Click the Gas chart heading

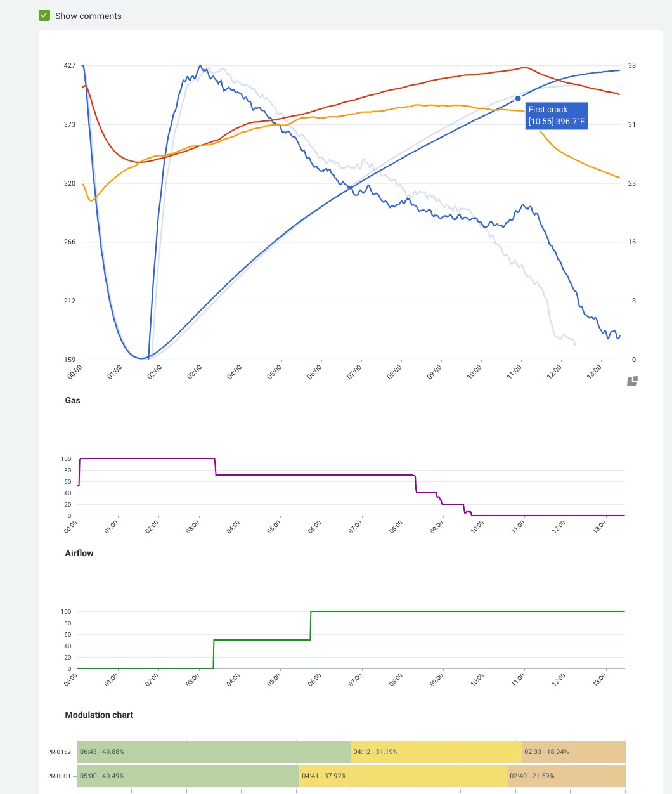pyautogui.click(x=73, y=400)
